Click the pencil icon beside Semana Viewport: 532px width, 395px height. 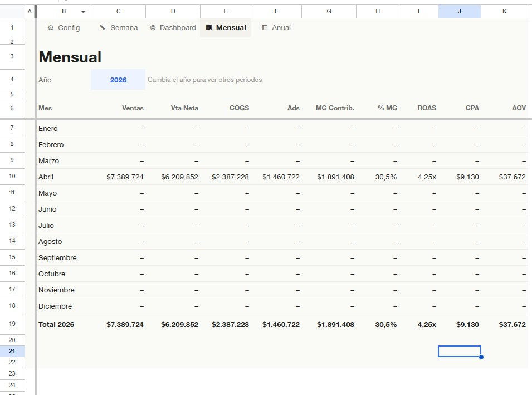pyautogui.click(x=103, y=28)
